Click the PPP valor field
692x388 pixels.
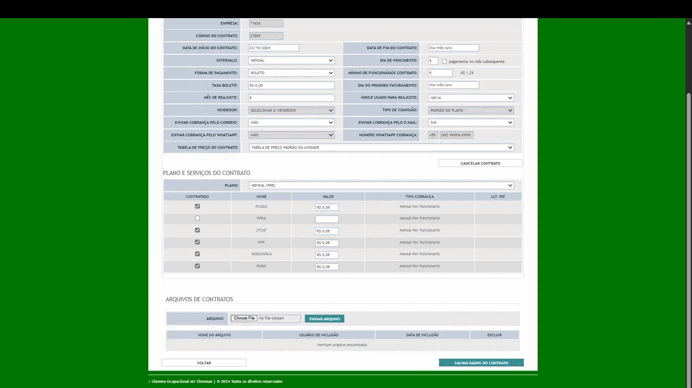(327, 243)
